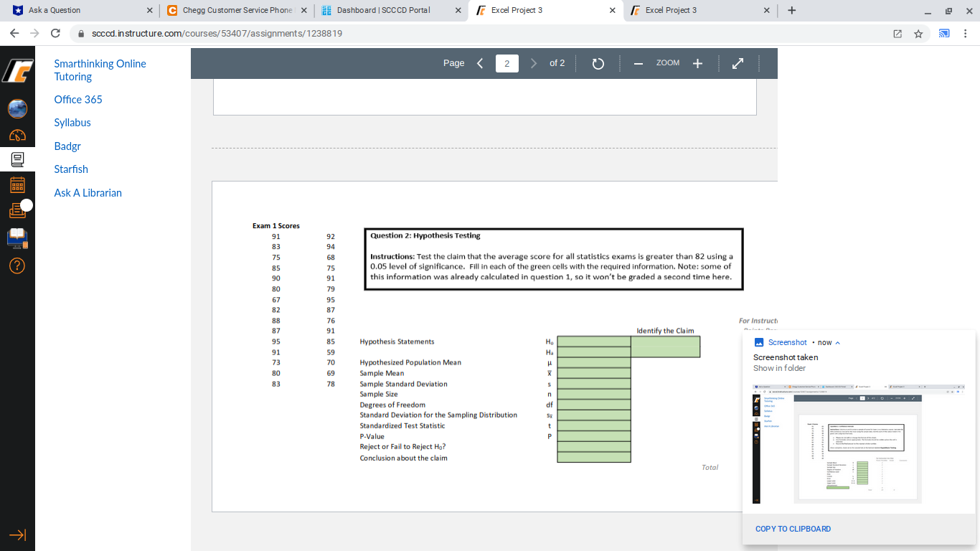Close the Dashboard SCCCD Portal tab
Image resolution: width=980 pixels, height=551 pixels.
458,11
